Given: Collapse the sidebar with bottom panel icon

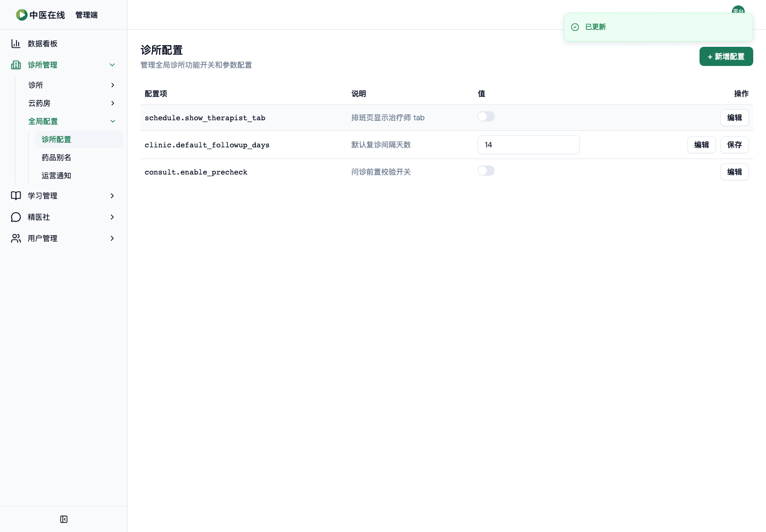Looking at the screenshot, I should [x=64, y=519].
